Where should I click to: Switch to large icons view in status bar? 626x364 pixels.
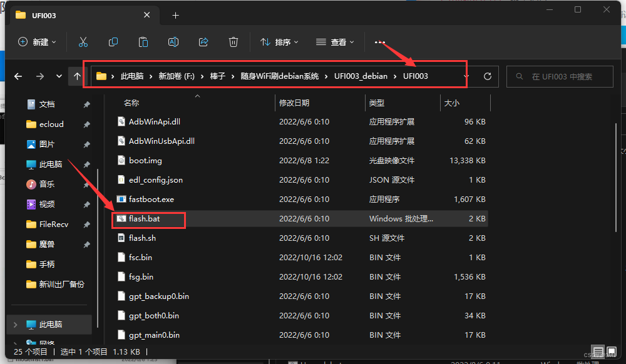click(611, 351)
